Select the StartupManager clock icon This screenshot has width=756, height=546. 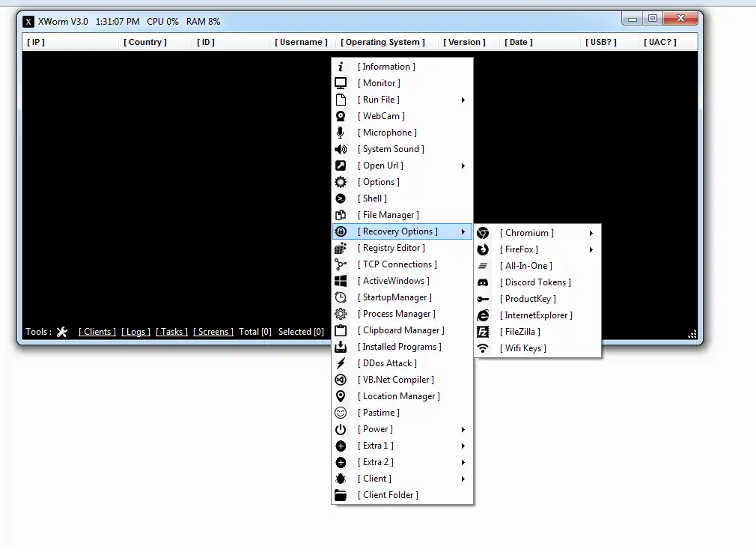341,297
